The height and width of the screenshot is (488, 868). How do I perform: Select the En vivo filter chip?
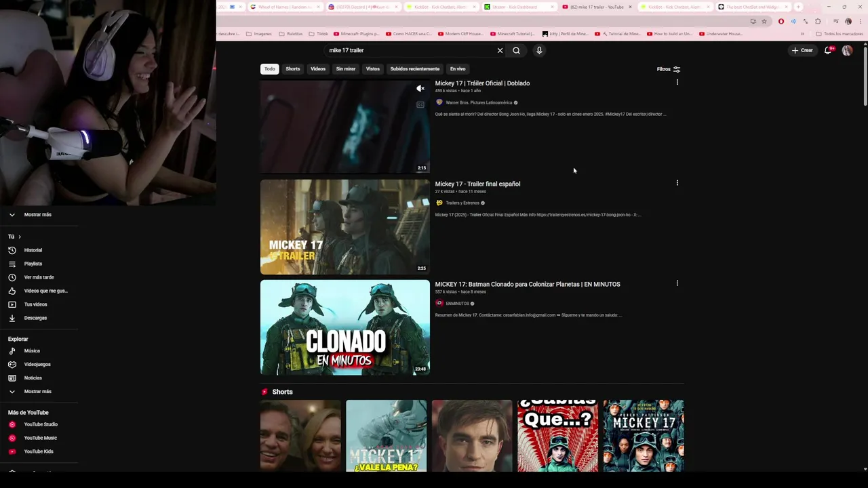pos(458,68)
